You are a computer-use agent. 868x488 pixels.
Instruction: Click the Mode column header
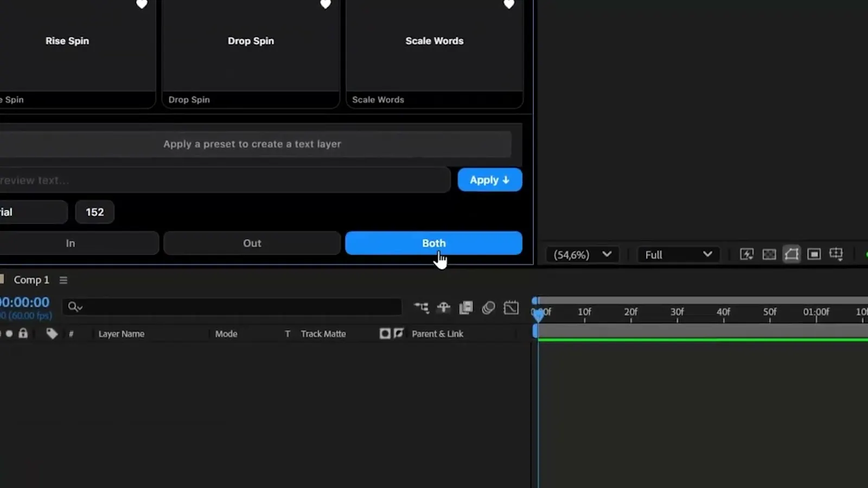(226, 334)
